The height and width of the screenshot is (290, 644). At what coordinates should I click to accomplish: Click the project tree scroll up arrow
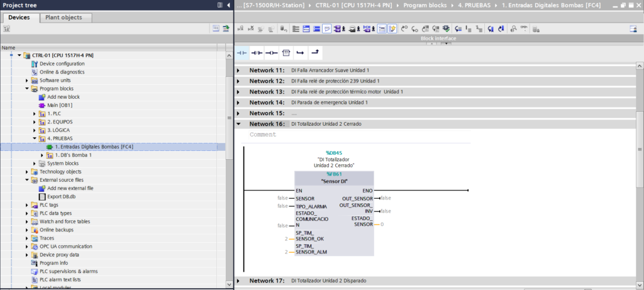coord(229,48)
